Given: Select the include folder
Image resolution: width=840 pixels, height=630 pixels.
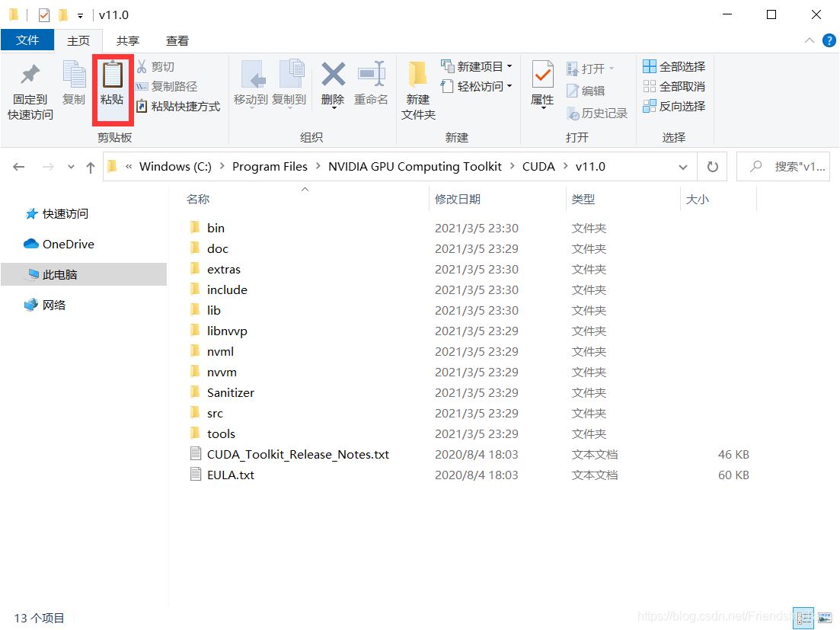Looking at the screenshot, I should pyautogui.click(x=227, y=290).
